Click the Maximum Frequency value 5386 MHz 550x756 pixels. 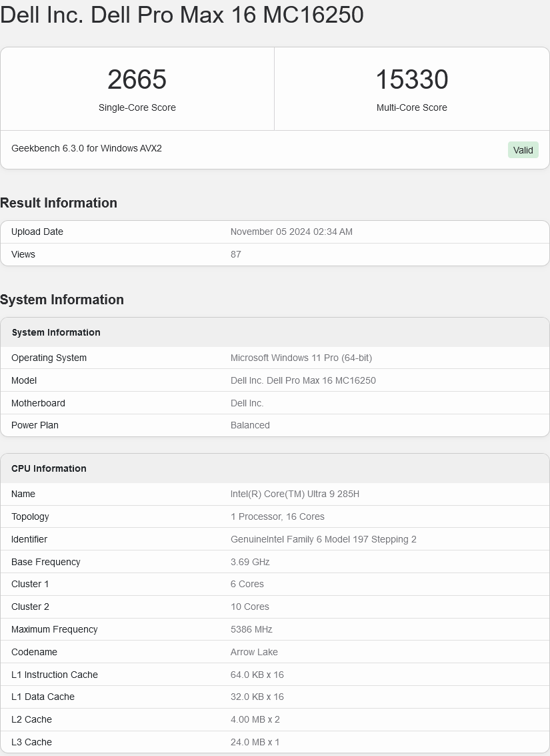coord(251,629)
